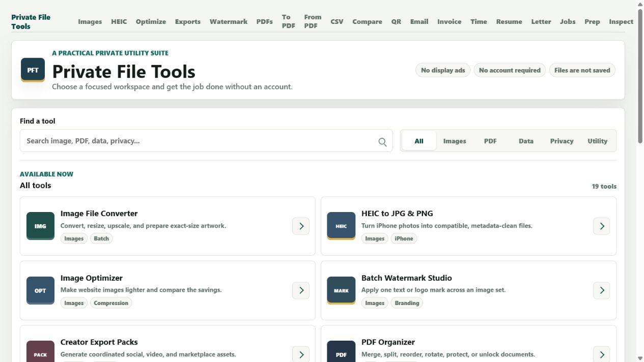Click Batch Watermark Studio title
Image resolution: width=644 pixels, height=362 pixels.
407,278
